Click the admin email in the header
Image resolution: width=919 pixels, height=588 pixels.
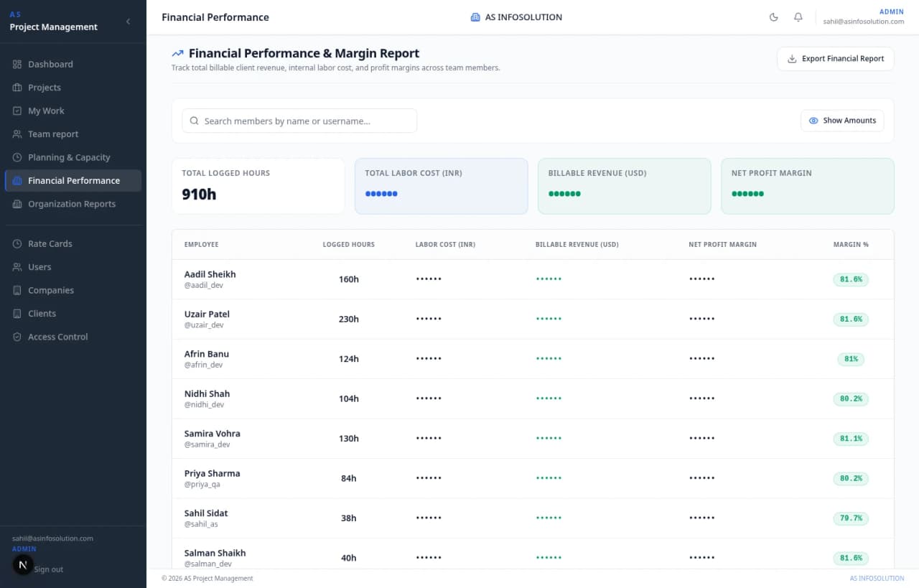pos(864,22)
